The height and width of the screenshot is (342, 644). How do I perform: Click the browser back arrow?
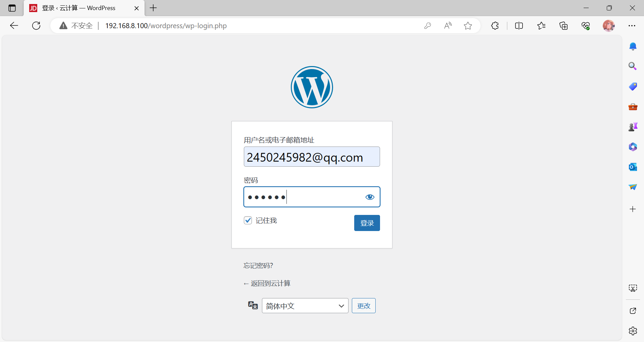coord(14,25)
